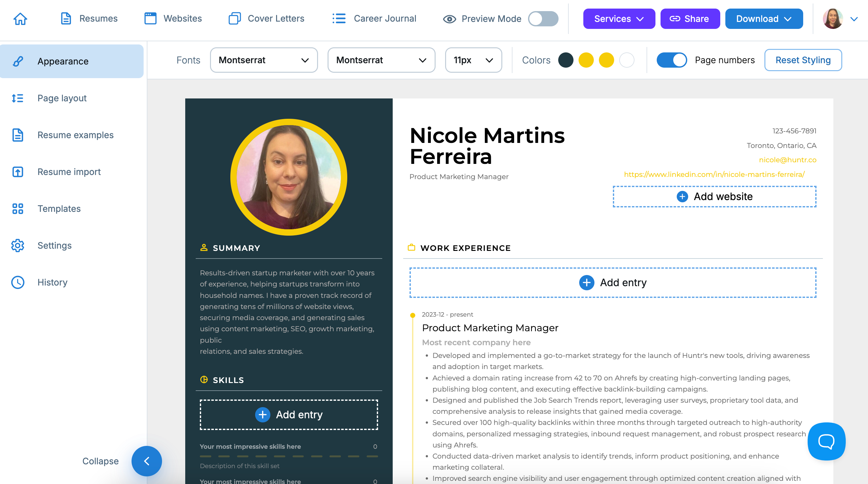The image size is (868, 484).
Task: Click the home icon
Action: [20, 18]
